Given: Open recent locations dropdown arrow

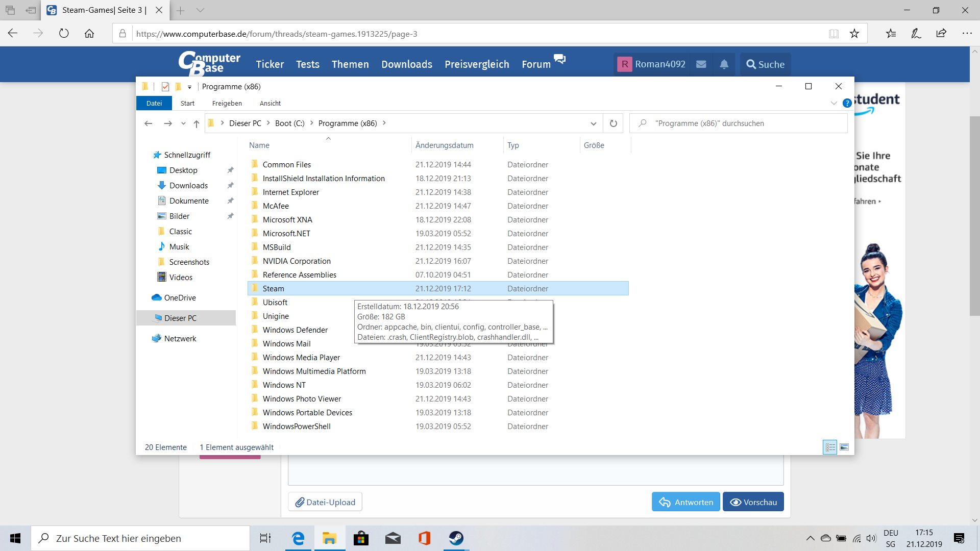Looking at the screenshot, I should [183, 123].
